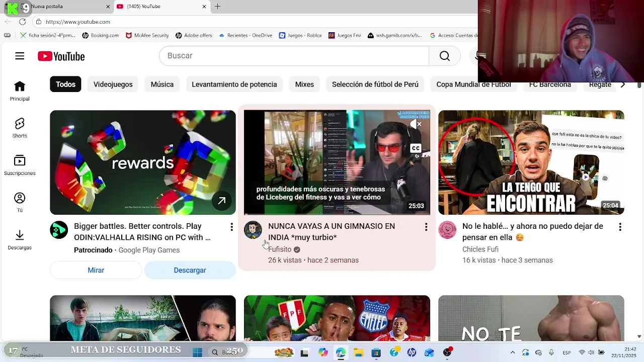View site information icon beside the URL
The height and width of the screenshot is (362, 644).
39,22
